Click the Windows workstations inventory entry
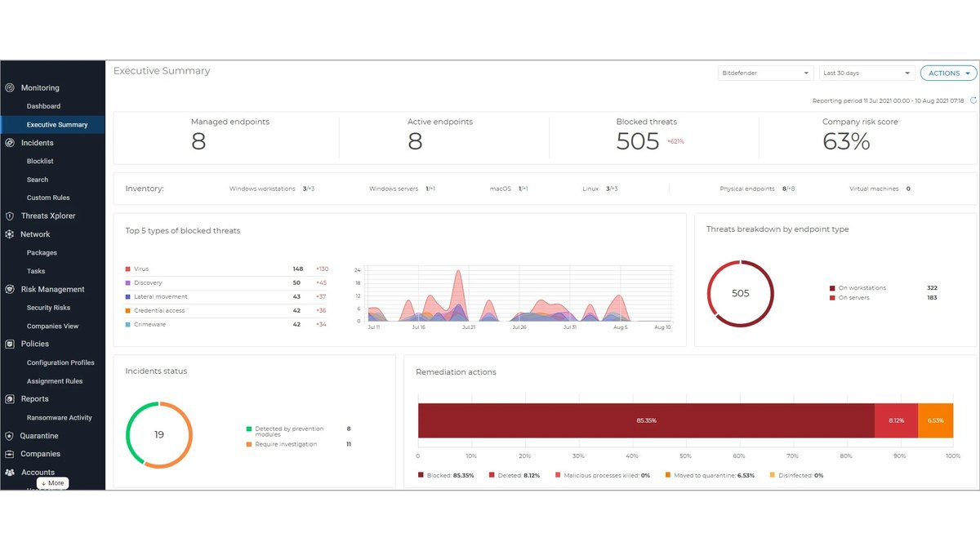980x551 pixels. pos(272,189)
